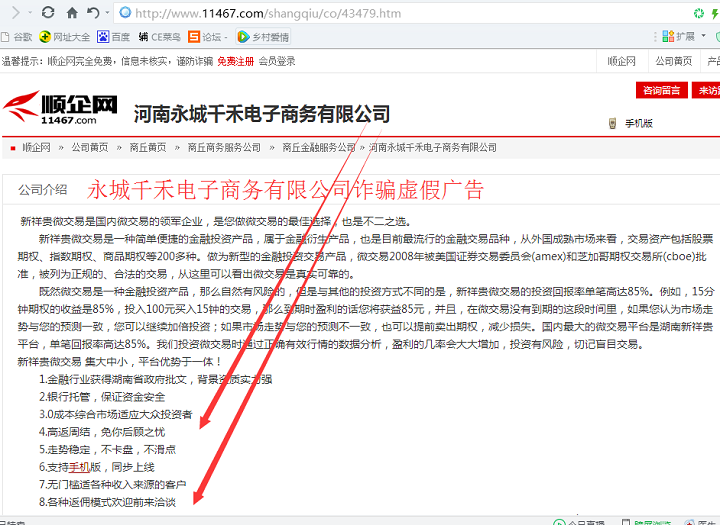The image size is (720, 525).
Task: Click the line '2.银行托管，保证资金安全'
Action: pyautogui.click(x=102, y=397)
